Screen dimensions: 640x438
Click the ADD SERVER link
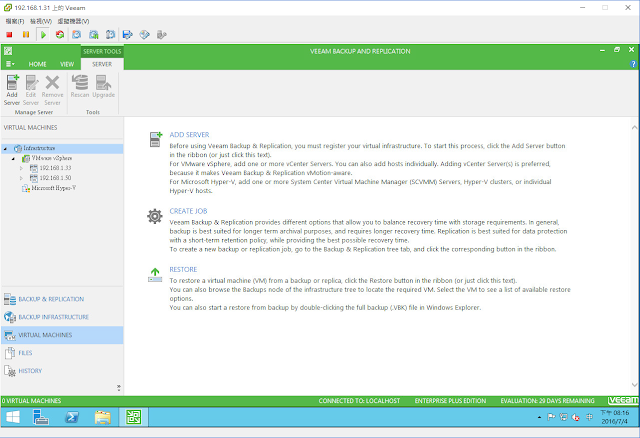(x=189, y=135)
